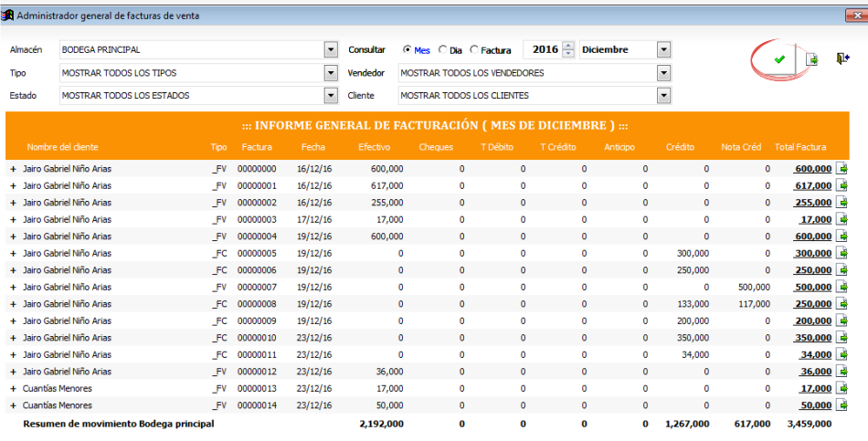This screenshot has height=441, width=868.
Task: Click total link for invoice 00000002
Action: coord(812,203)
